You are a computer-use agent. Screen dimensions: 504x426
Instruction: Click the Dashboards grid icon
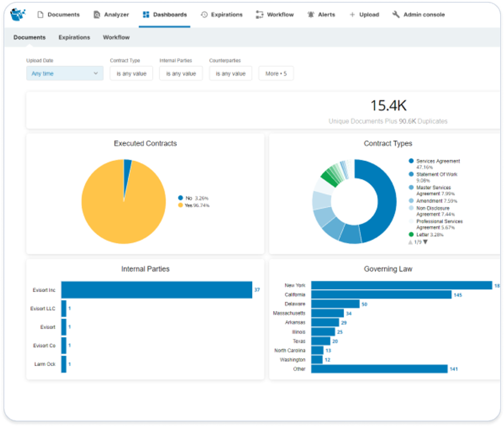coord(145,15)
